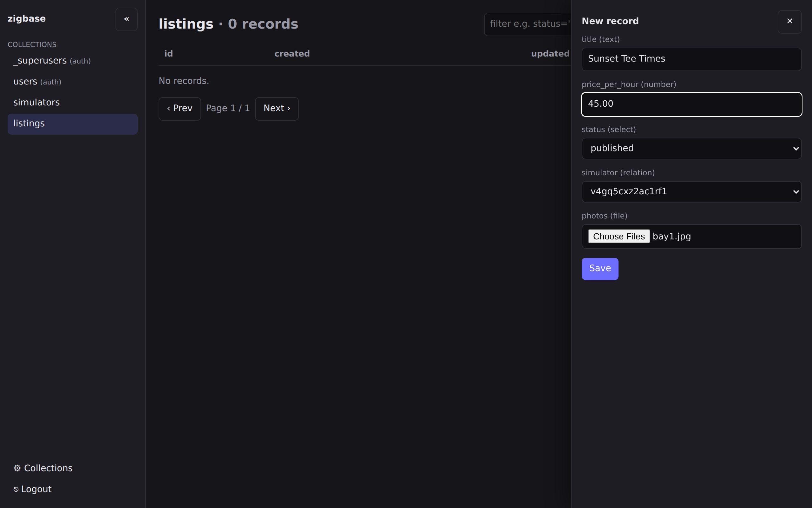Open the status select dropdown
This screenshot has height=508, width=812.
point(691,149)
